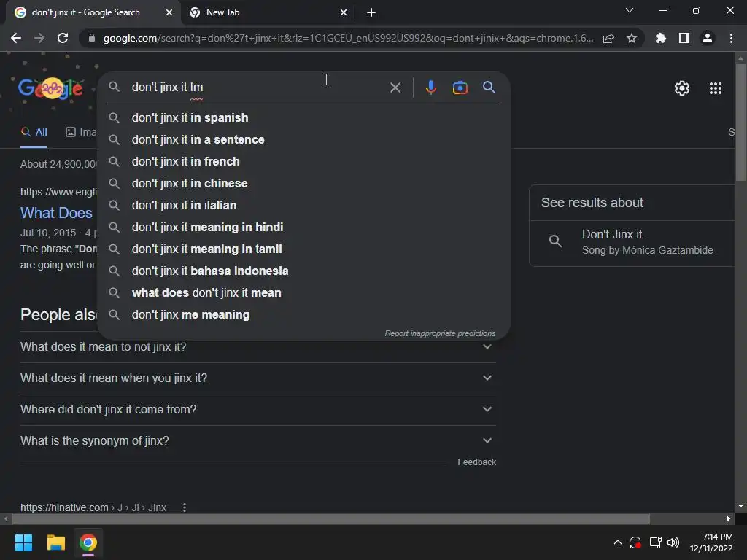
Task: Click the scroll right arrow
Action: 729,518
